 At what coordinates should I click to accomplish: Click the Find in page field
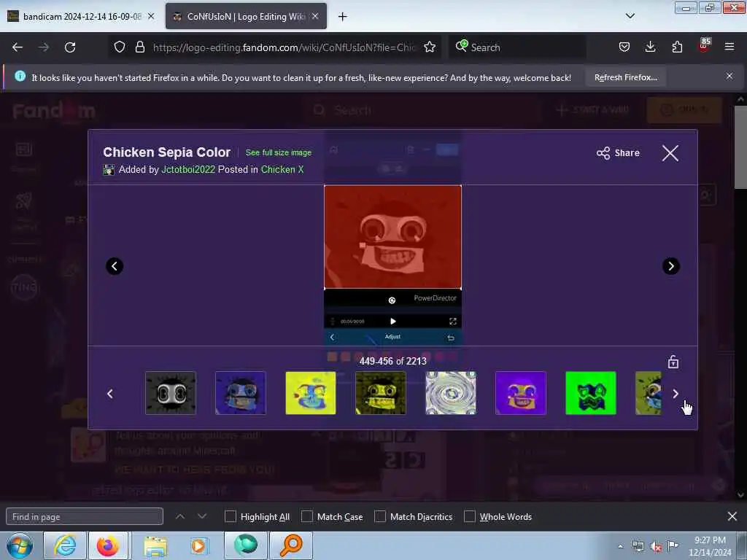[85, 517]
